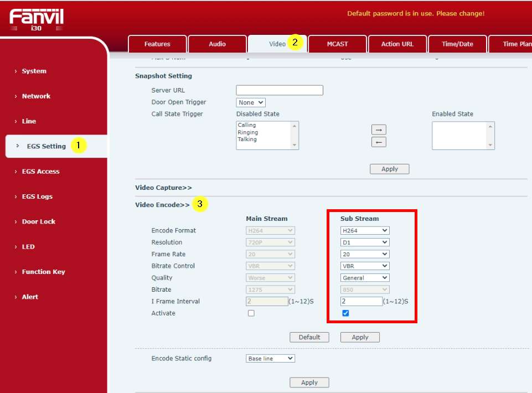Click Default button under Video Encode
Screen dimensions: 532x393
point(309,337)
